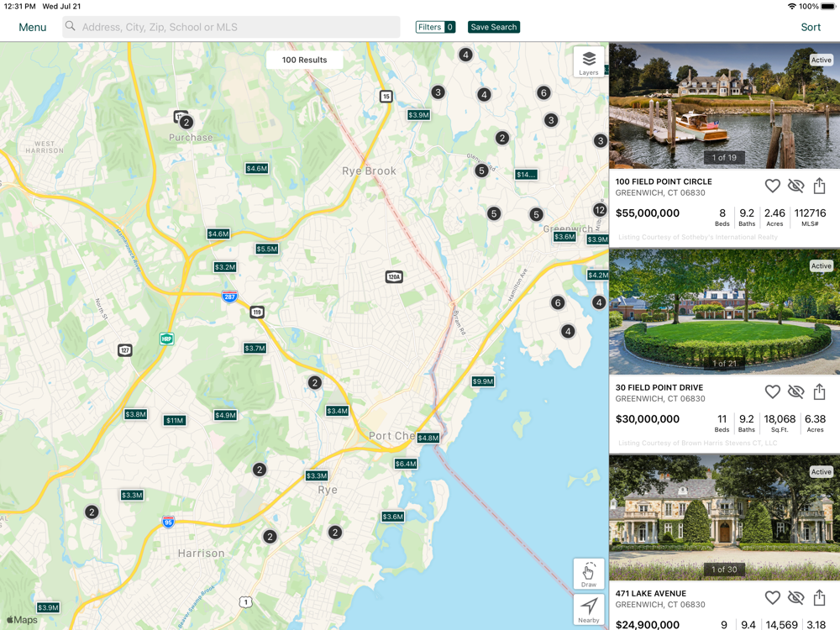
Task: Open the 100 Field Point Circle photo
Action: 724,106
